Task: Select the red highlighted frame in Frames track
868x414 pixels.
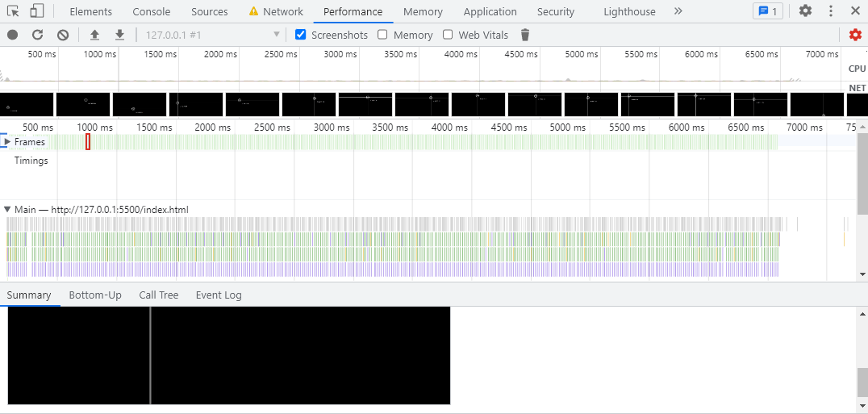Action: point(88,142)
